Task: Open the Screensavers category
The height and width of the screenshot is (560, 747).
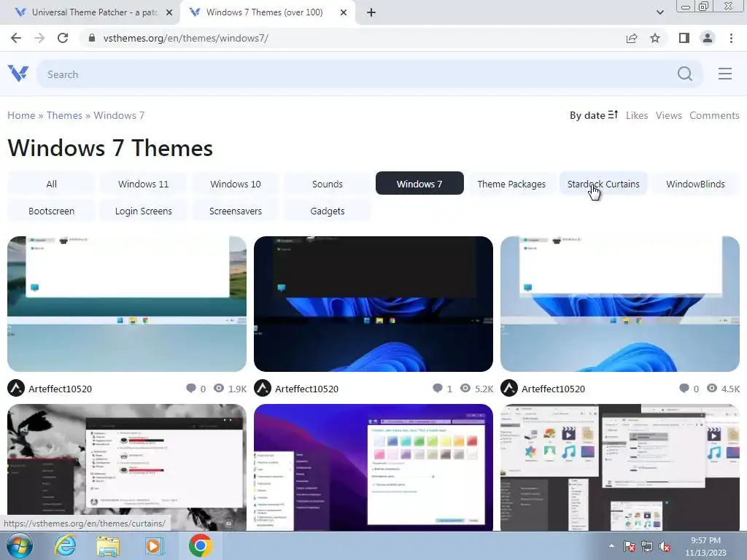Action: tap(236, 211)
